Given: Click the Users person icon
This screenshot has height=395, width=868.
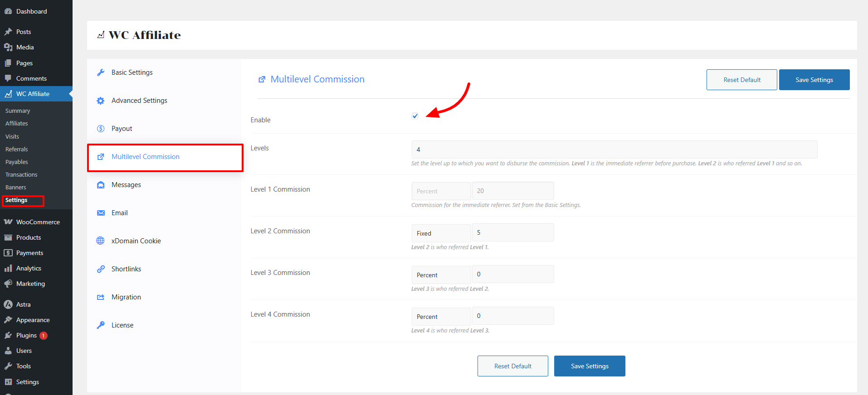Looking at the screenshot, I should 8,351.
